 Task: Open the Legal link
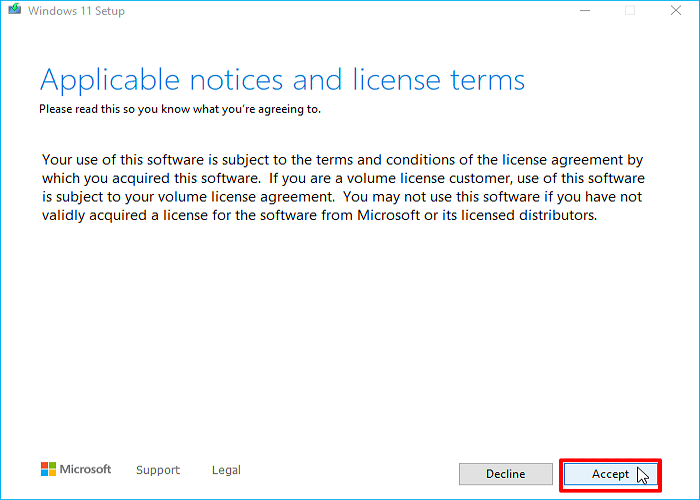tap(226, 470)
